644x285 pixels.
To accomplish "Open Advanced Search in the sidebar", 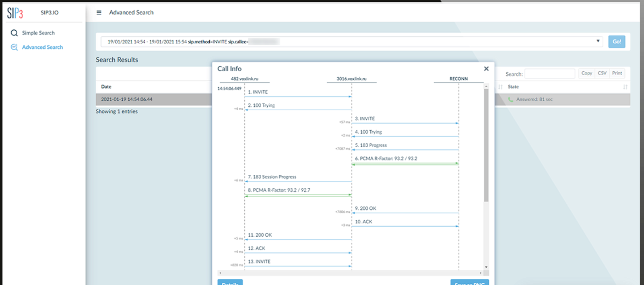I will click(42, 47).
